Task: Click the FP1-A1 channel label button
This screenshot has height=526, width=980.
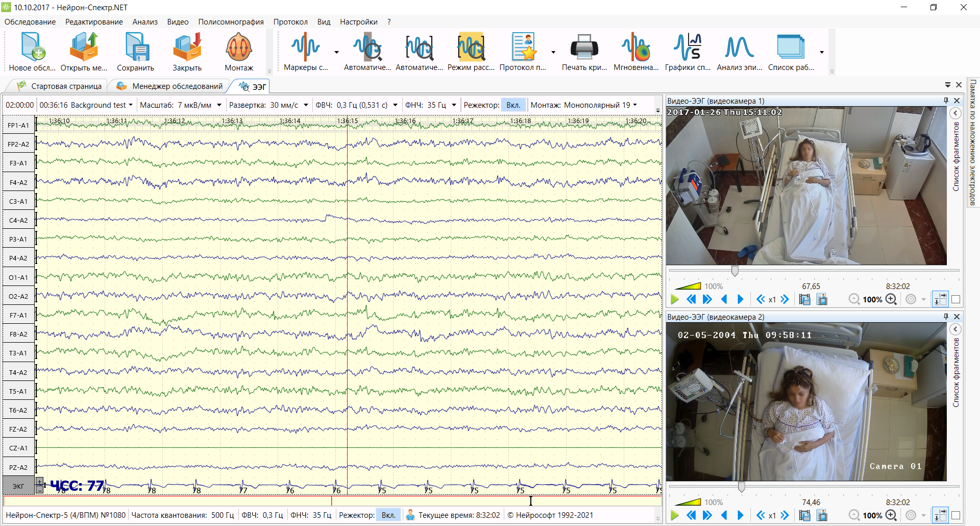Action: [x=18, y=125]
